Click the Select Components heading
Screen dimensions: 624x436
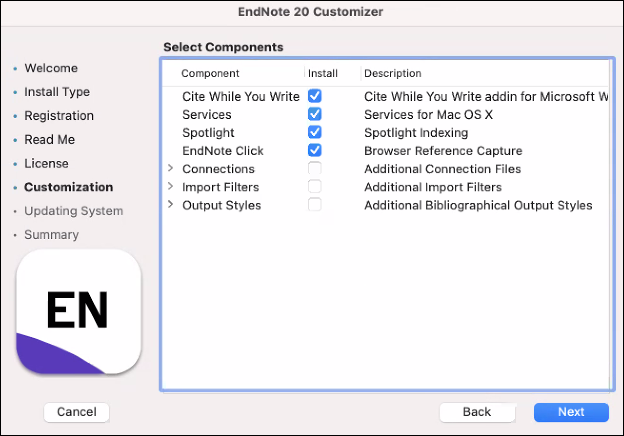click(x=223, y=47)
